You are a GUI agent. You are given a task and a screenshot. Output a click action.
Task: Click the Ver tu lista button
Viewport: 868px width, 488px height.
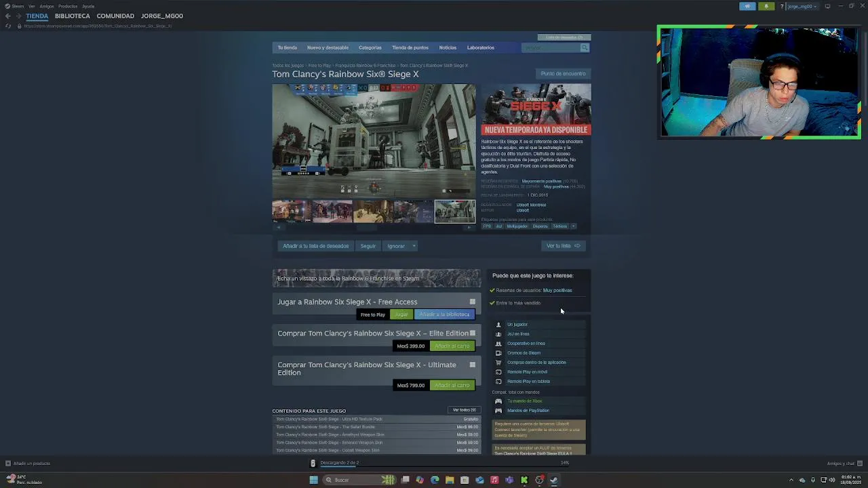pyautogui.click(x=563, y=246)
